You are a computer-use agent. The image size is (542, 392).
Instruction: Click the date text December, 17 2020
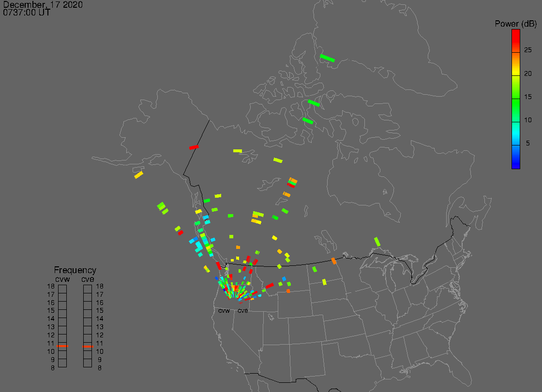pyautogui.click(x=43, y=4)
